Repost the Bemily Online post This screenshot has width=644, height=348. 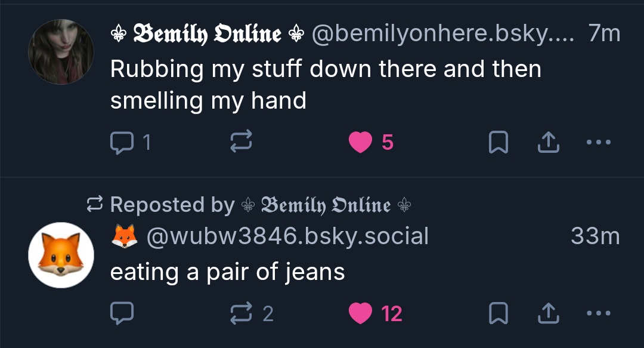(x=241, y=142)
